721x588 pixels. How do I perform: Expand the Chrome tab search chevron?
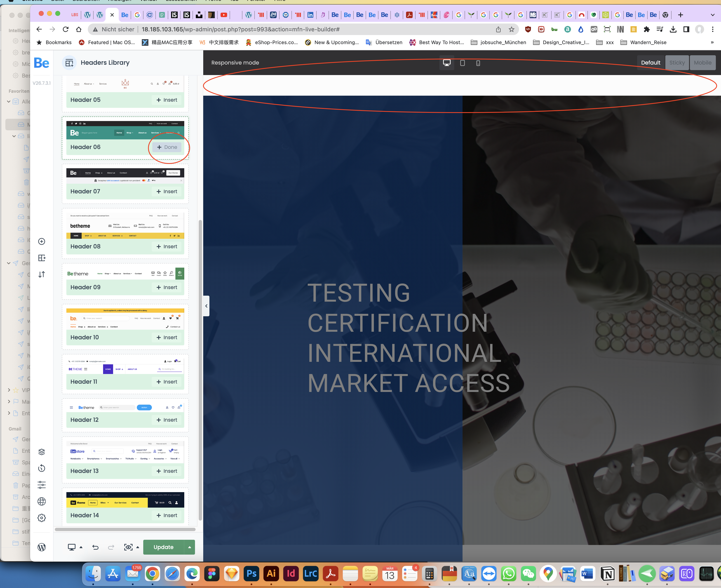click(713, 15)
